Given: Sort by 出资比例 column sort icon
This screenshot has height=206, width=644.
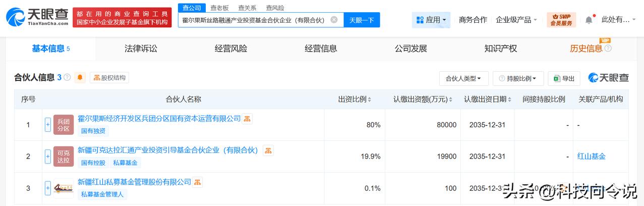Looking at the screenshot, I should [x=370, y=99].
